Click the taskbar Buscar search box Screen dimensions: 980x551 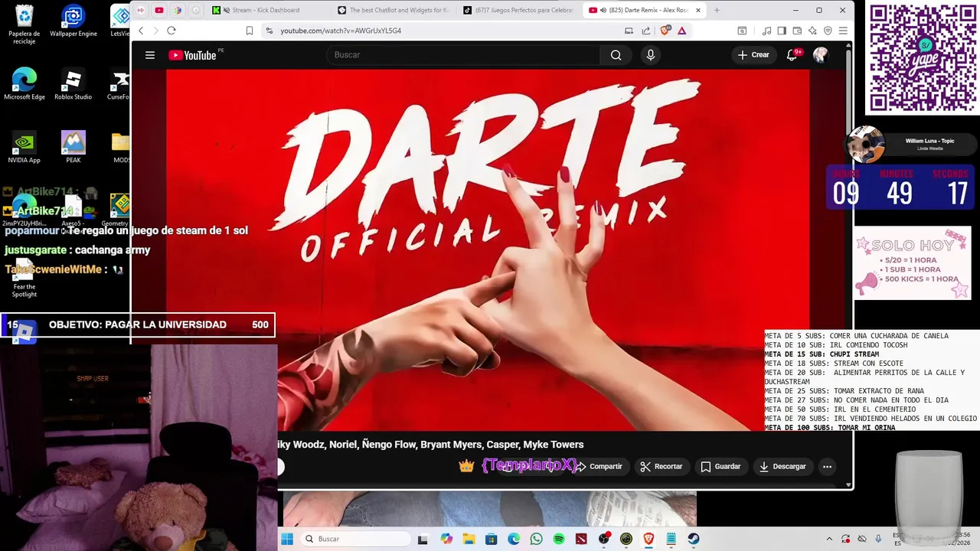pyautogui.click(x=356, y=539)
